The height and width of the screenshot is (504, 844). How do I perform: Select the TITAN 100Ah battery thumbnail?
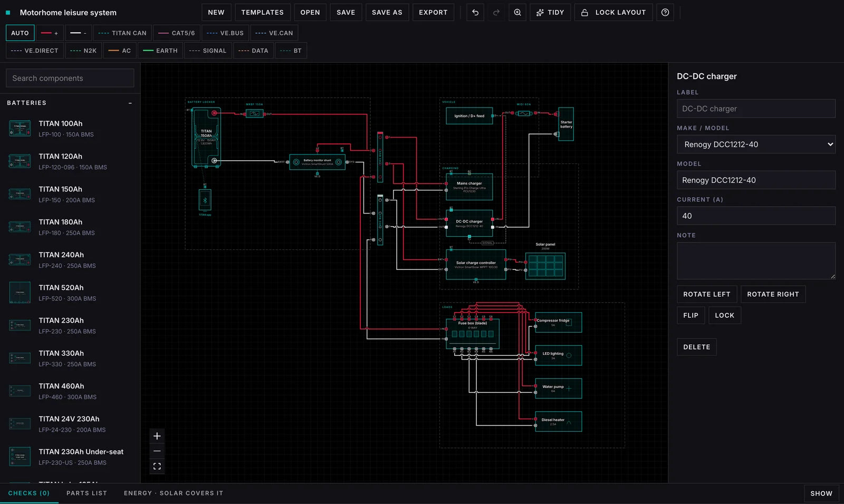[20, 128]
